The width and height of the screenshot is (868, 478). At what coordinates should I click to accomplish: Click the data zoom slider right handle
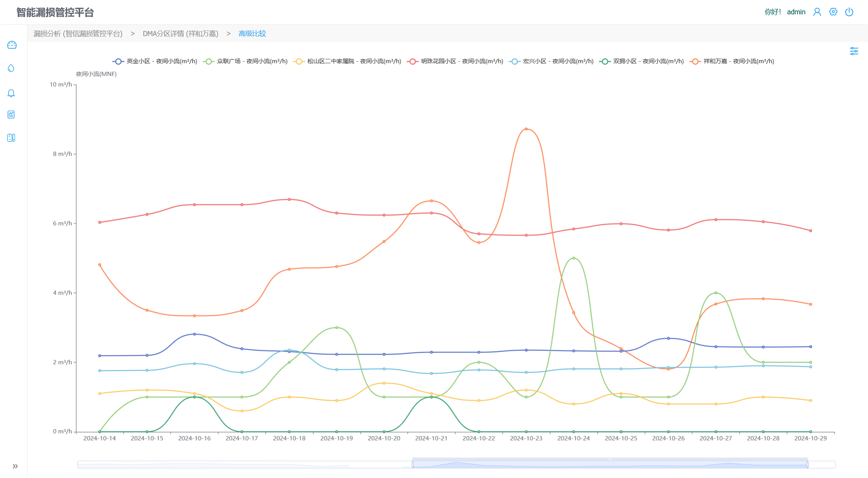(x=808, y=464)
